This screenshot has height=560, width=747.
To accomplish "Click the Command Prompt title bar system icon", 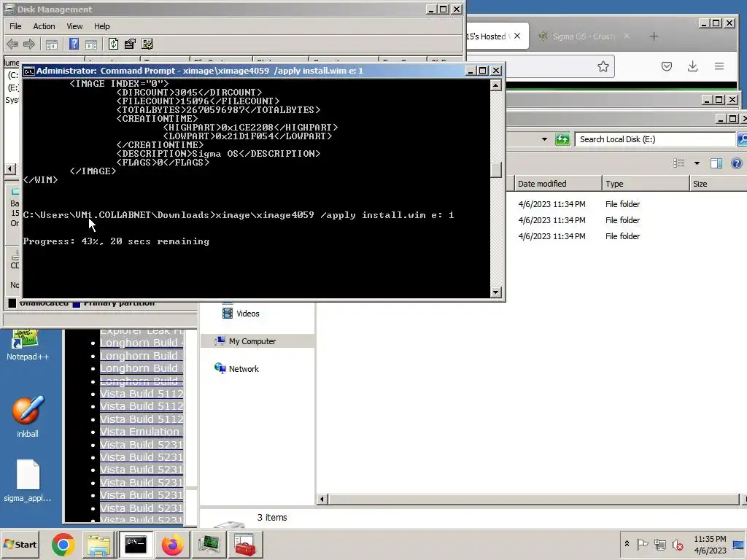I will (x=29, y=71).
